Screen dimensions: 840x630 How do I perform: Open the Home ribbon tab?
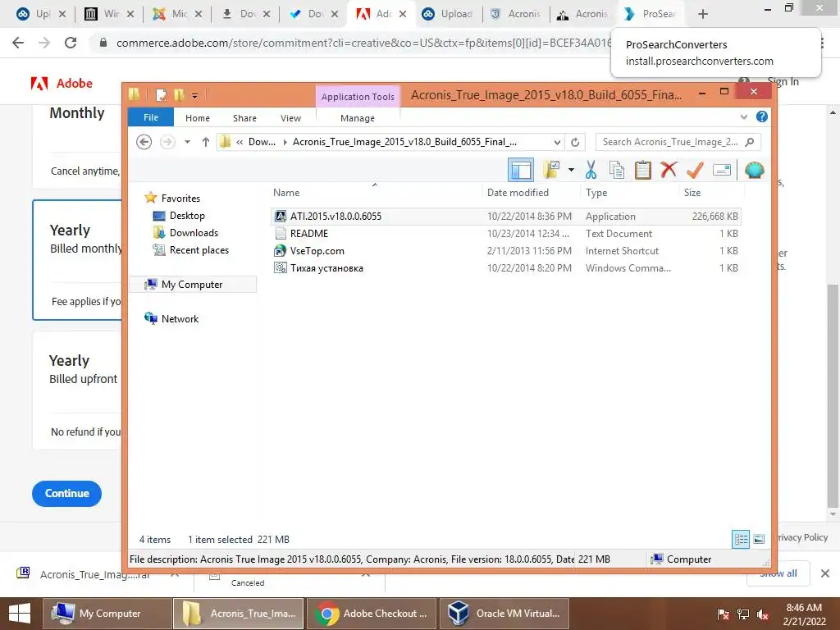click(198, 118)
